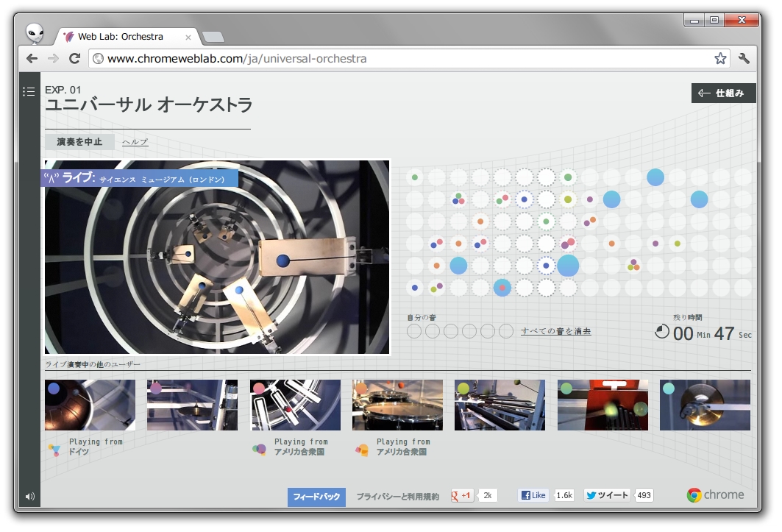Click the ドイツ player avatar icon
This screenshot has width=782, height=532.
point(54,450)
